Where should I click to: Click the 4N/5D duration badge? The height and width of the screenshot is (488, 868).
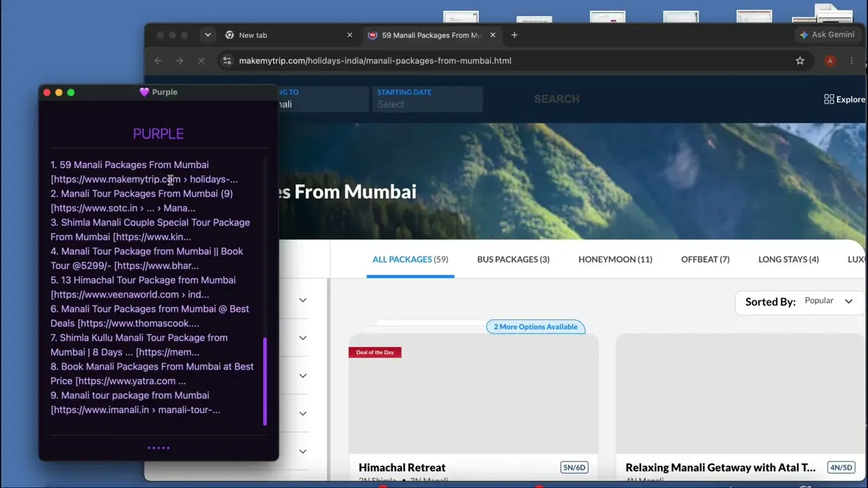point(841,468)
